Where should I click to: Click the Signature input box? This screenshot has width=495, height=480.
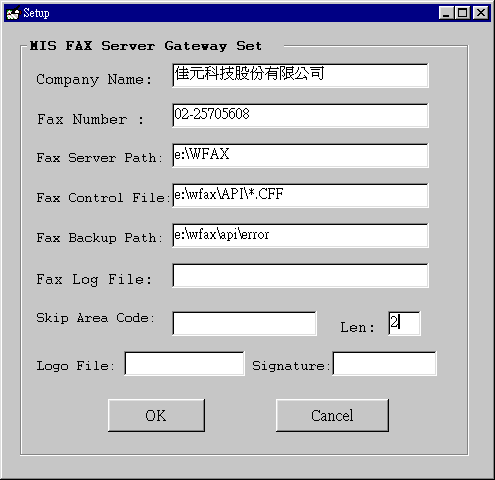[x=384, y=363]
